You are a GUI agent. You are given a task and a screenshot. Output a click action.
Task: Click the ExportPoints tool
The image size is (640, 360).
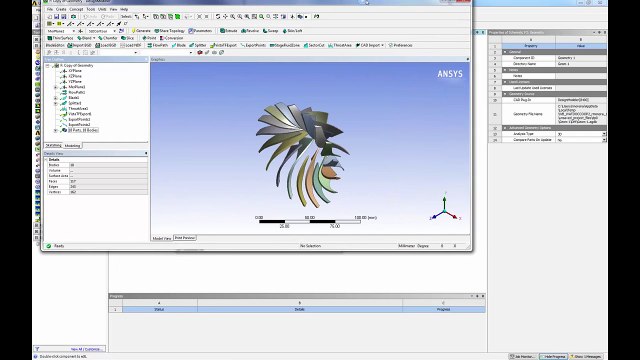tap(253, 45)
